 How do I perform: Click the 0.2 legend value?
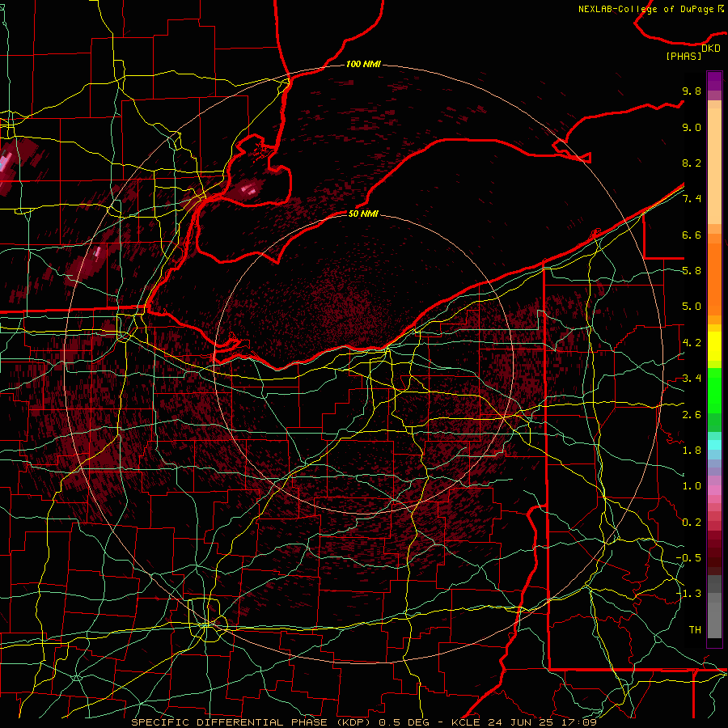pyautogui.click(x=692, y=523)
